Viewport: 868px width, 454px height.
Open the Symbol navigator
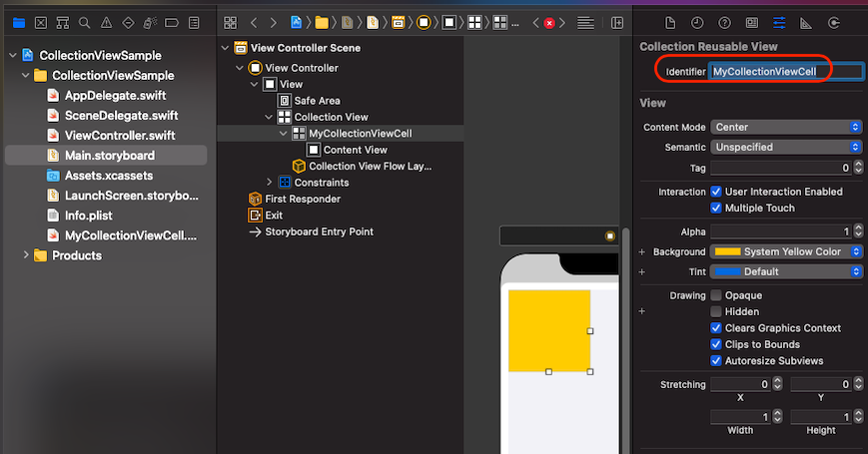[63, 23]
